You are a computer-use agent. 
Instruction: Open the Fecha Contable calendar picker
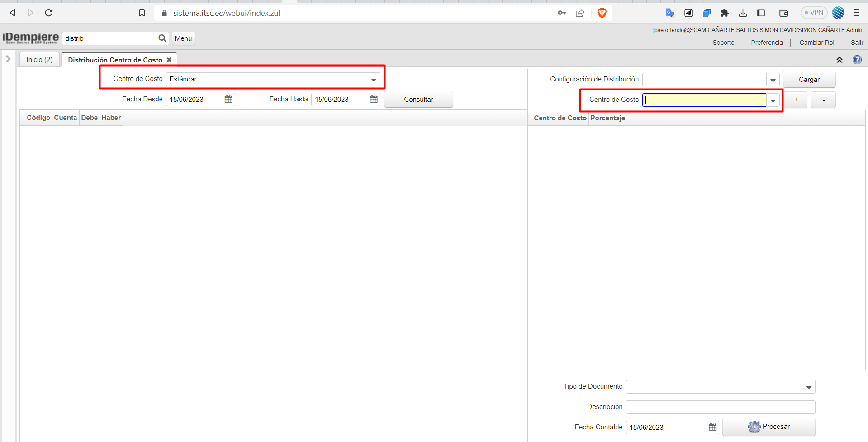pyautogui.click(x=712, y=427)
